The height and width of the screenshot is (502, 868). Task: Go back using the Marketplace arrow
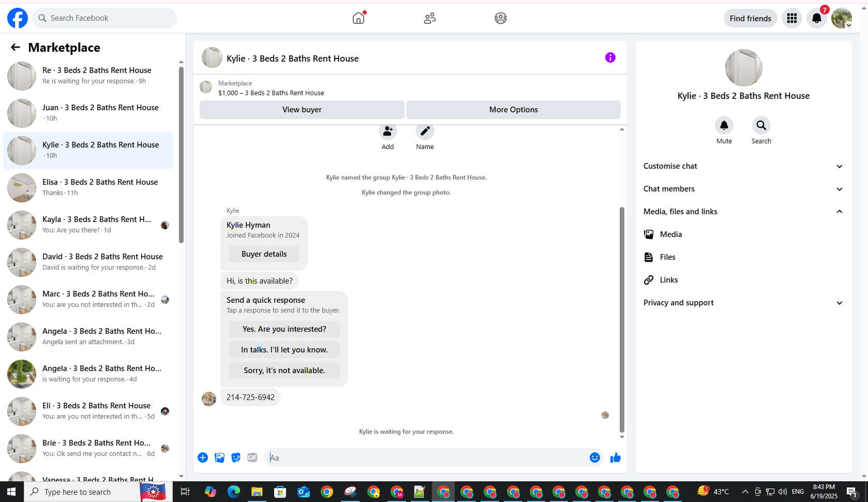[16, 47]
